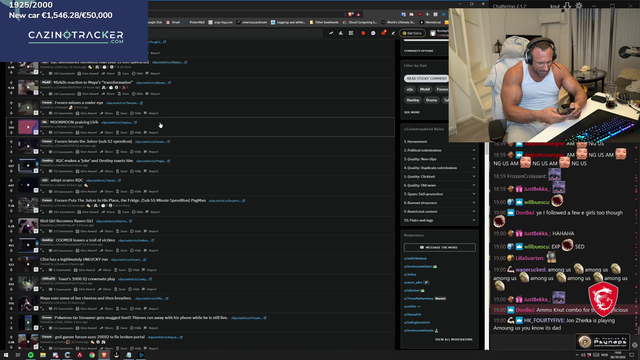Screen dimensions: 640x360
Task: Report the 'Pokemon Go Streamer gets mugged' post
Action: [151, 328]
